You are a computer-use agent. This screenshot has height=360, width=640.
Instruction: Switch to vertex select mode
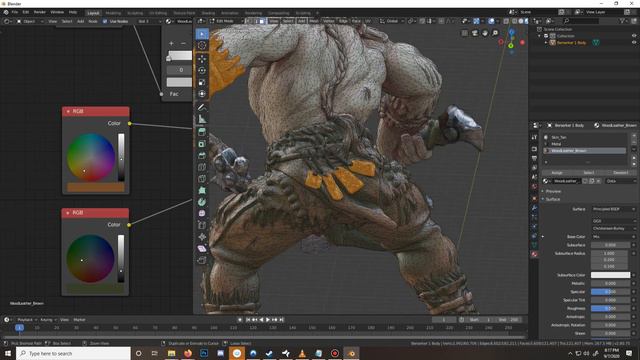coord(250,21)
